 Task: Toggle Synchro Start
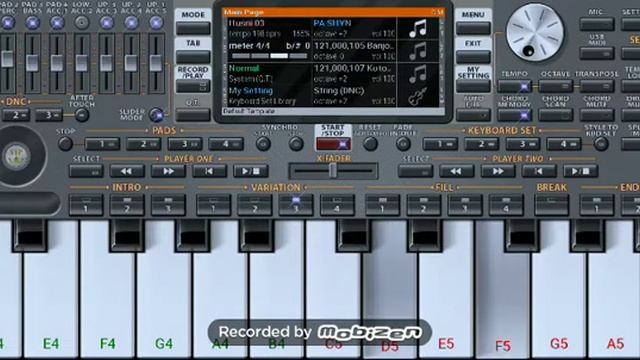click(x=263, y=144)
